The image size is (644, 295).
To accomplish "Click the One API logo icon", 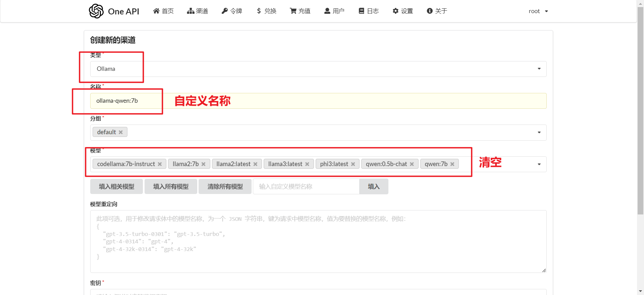I will click(96, 11).
